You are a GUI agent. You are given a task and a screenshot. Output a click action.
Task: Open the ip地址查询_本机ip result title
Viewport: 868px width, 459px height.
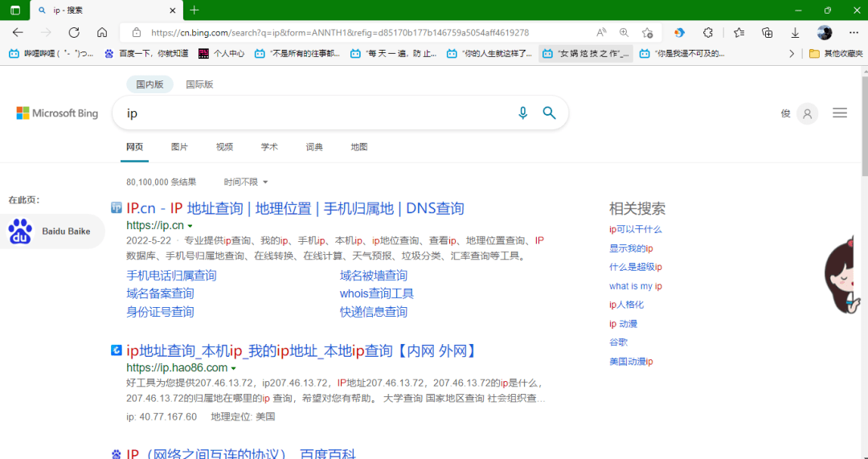301,350
